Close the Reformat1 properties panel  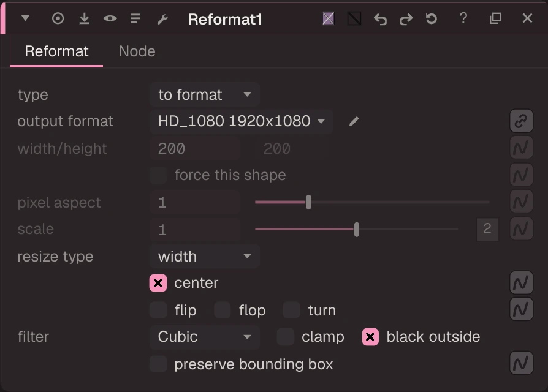point(527,18)
